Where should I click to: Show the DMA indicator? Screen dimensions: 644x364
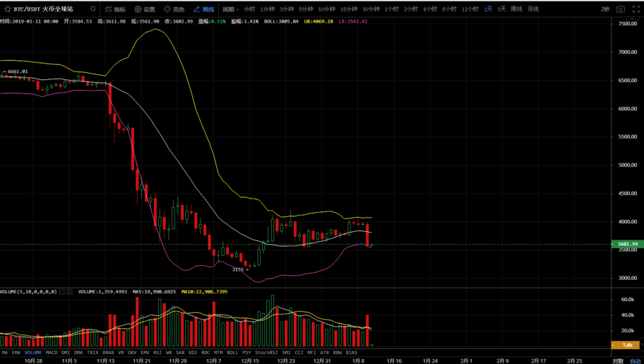78,353
